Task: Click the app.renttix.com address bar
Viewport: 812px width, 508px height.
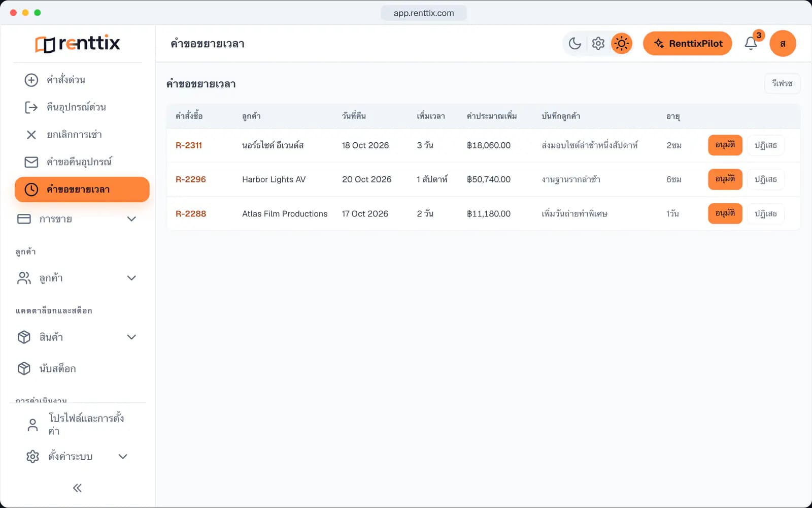Action: tap(424, 13)
